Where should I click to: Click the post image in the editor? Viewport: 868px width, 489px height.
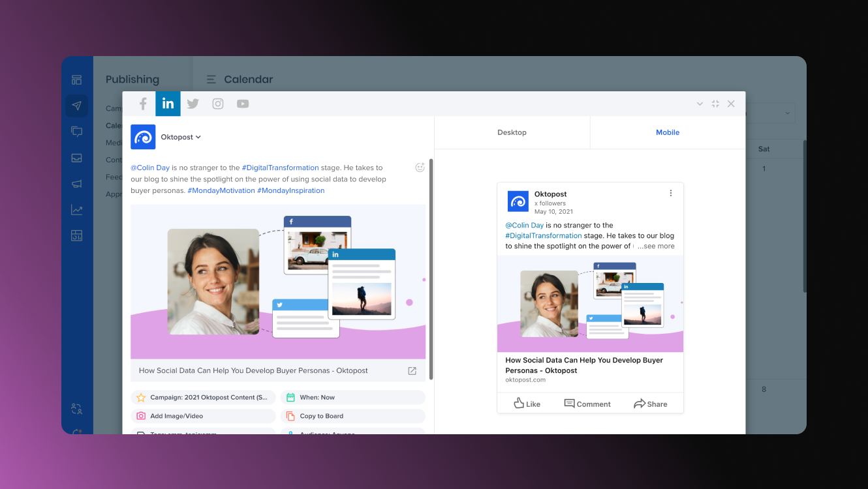tap(278, 282)
